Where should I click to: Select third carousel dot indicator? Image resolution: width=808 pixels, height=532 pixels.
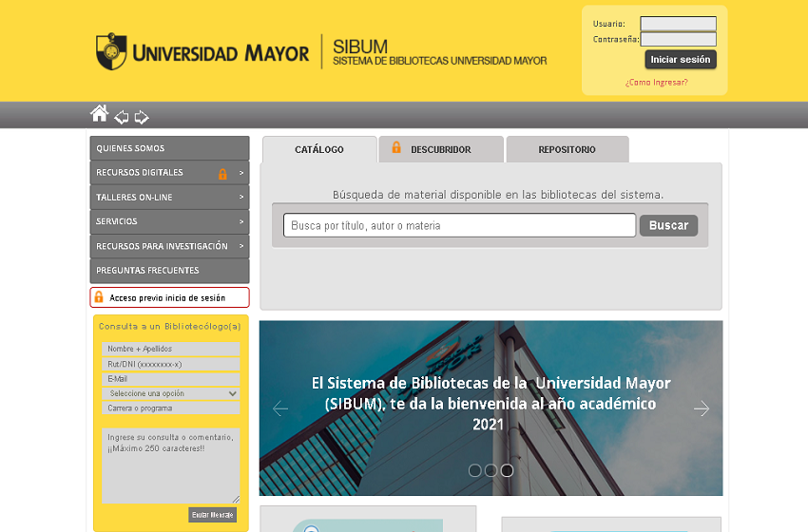coord(507,470)
